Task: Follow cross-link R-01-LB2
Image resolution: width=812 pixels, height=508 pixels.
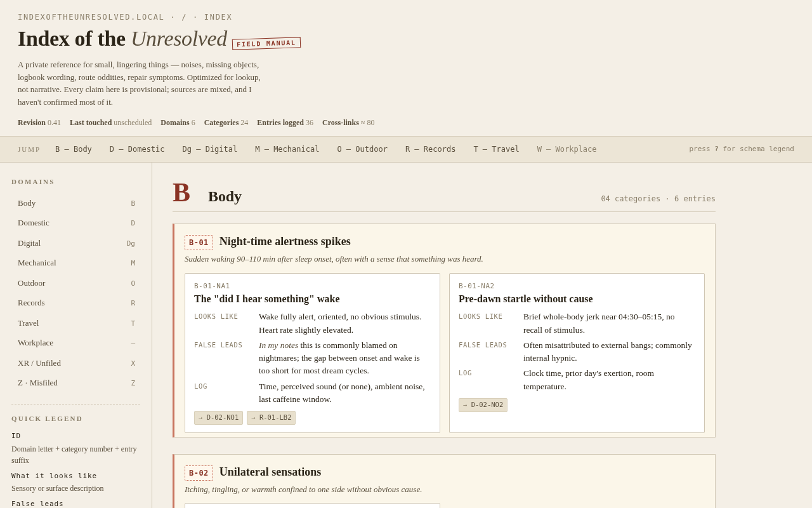Action: (271, 418)
